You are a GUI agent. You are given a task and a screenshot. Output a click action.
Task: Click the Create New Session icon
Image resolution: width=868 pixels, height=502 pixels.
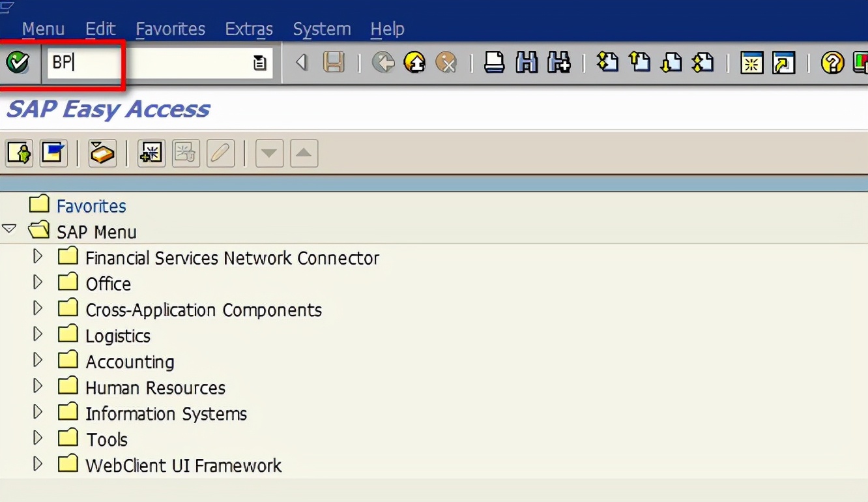(751, 63)
